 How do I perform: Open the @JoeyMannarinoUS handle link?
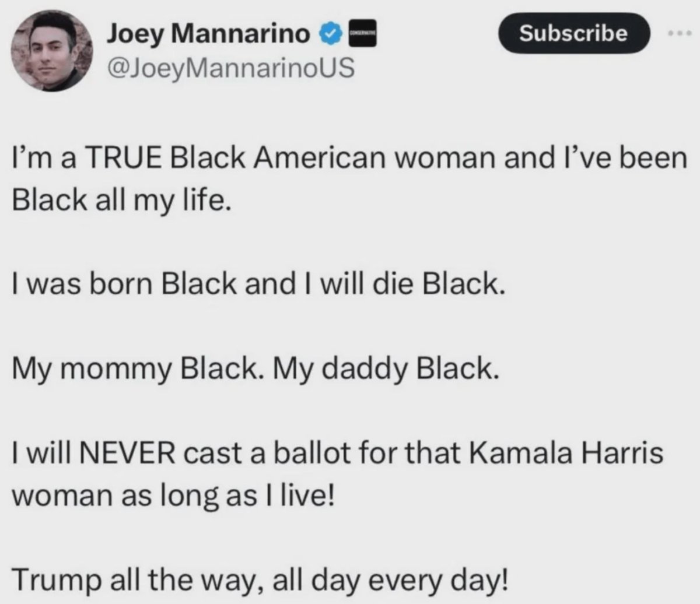[230, 69]
